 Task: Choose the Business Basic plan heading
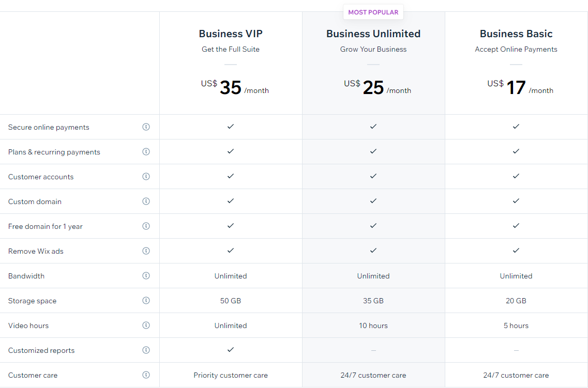pos(516,34)
